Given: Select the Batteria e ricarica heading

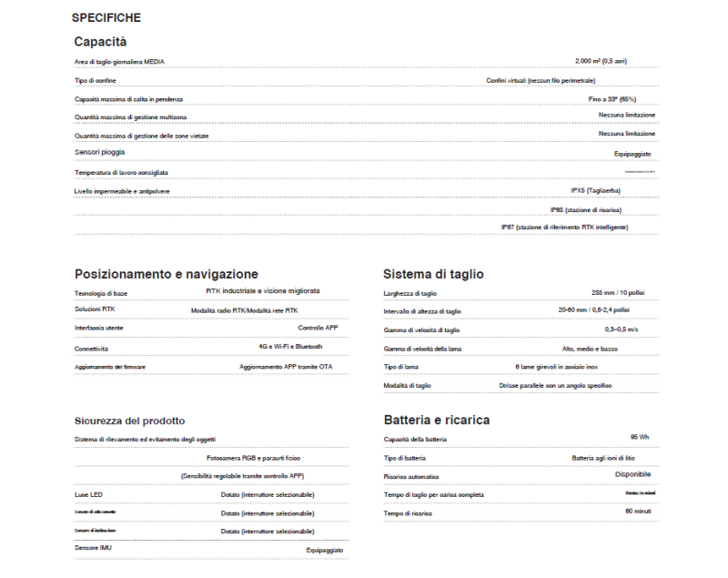Looking at the screenshot, I should (437, 420).
